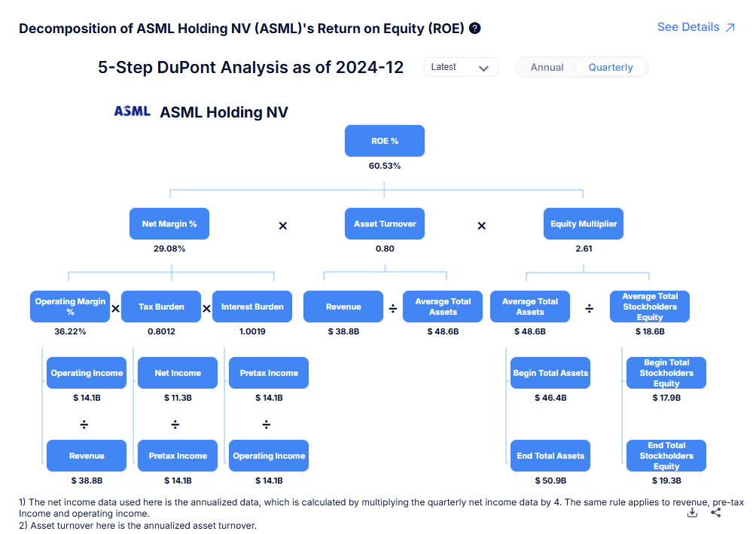Click Average Total Assets box under Asset Turnover

[443, 307]
